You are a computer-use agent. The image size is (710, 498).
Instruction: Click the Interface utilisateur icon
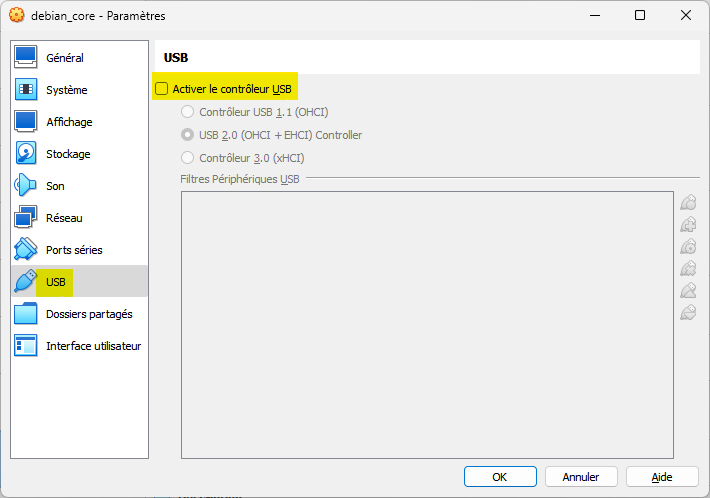25,345
